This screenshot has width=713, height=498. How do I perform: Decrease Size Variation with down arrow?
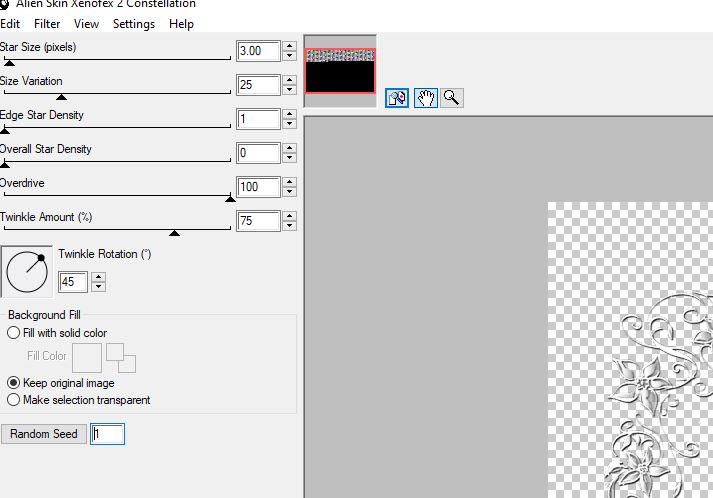tap(289, 90)
